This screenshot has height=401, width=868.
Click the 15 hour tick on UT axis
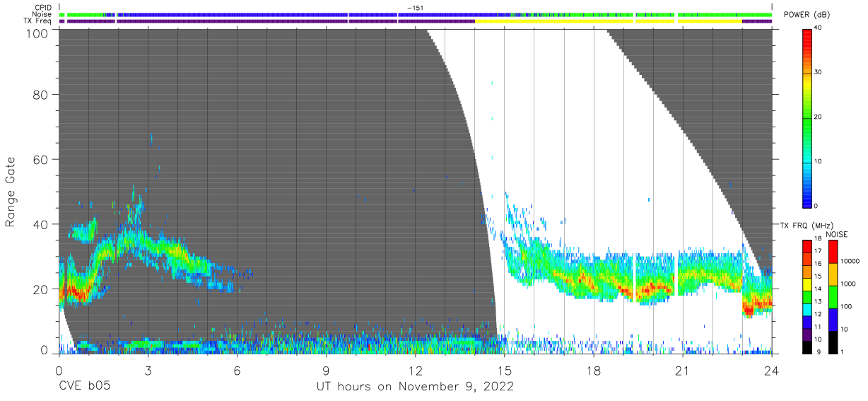point(504,370)
